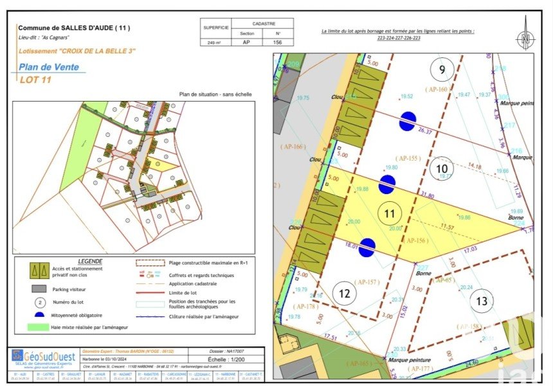Click the 'CADASTRE' header cell
Screen dimensions: 553x392
(262, 24)
